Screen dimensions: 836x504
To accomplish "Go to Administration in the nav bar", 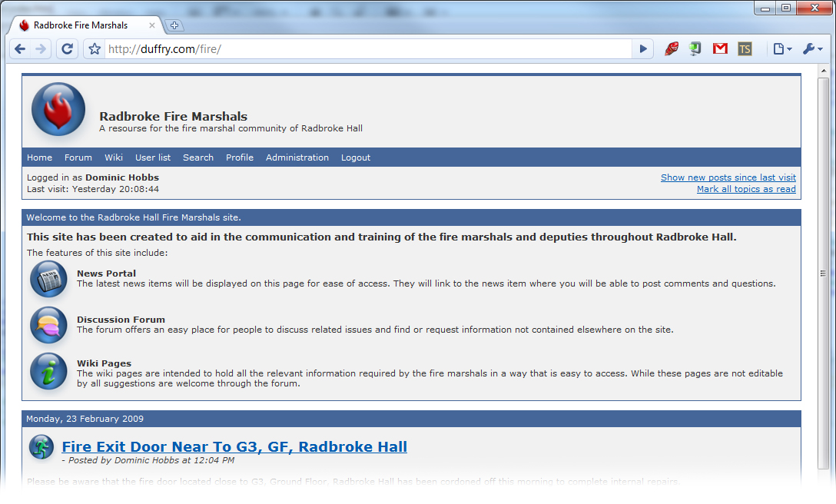I will coord(297,157).
